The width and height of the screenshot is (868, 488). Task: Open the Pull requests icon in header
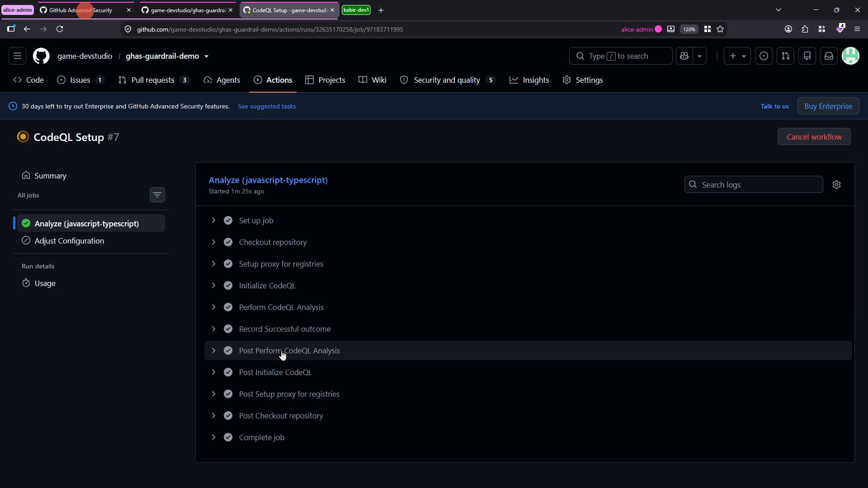coord(785,56)
